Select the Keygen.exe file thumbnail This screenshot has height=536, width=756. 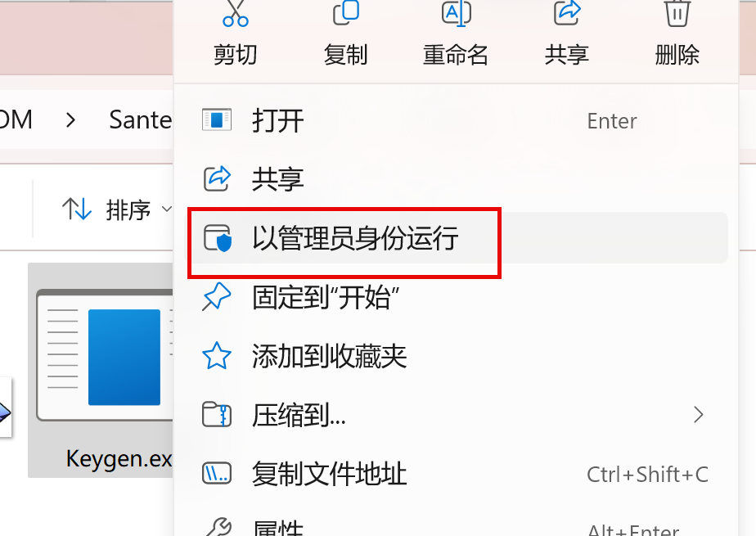tap(101, 370)
